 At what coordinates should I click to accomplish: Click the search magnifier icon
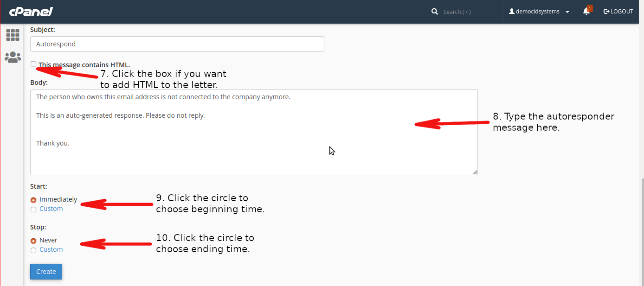435,12
